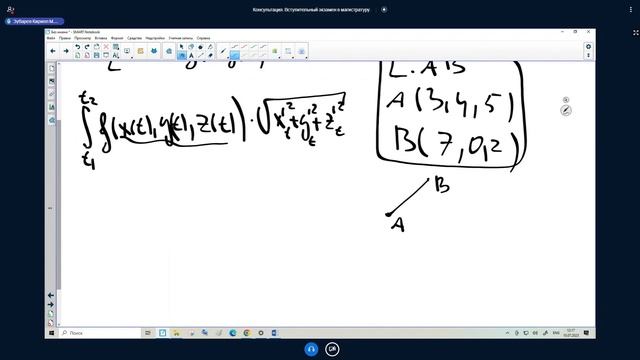This screenshot has height=360, width=640.
Task: Open the Вставка menu
Action: pos(101,38)
